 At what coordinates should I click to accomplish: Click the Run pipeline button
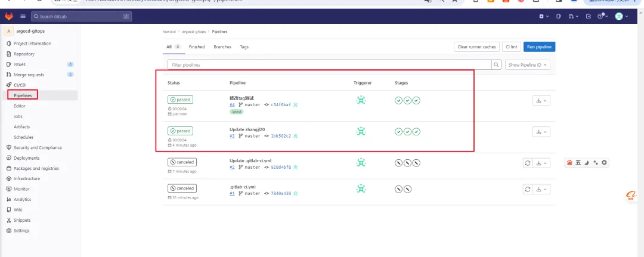click(539, 47)
